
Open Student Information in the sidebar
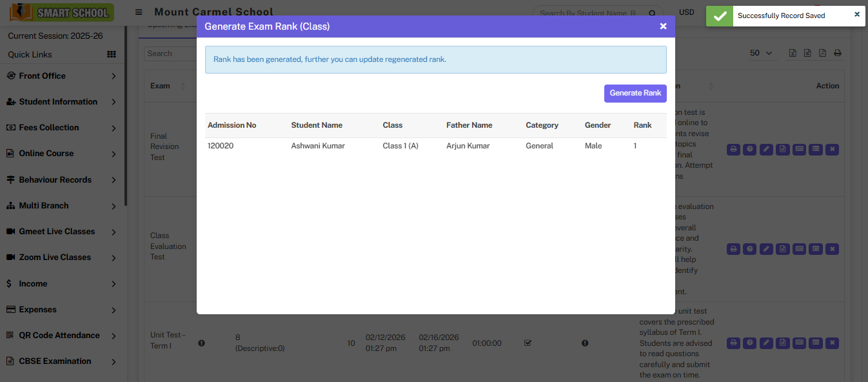coord(58,102)
